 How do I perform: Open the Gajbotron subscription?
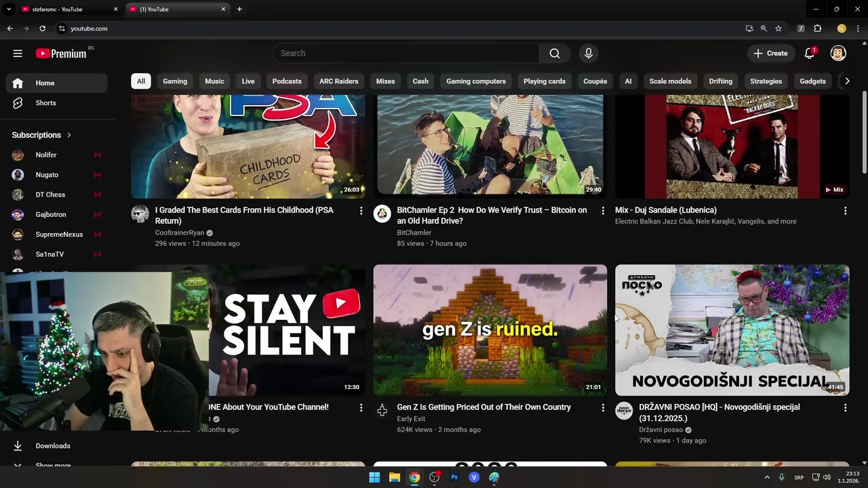click(57, 215)
